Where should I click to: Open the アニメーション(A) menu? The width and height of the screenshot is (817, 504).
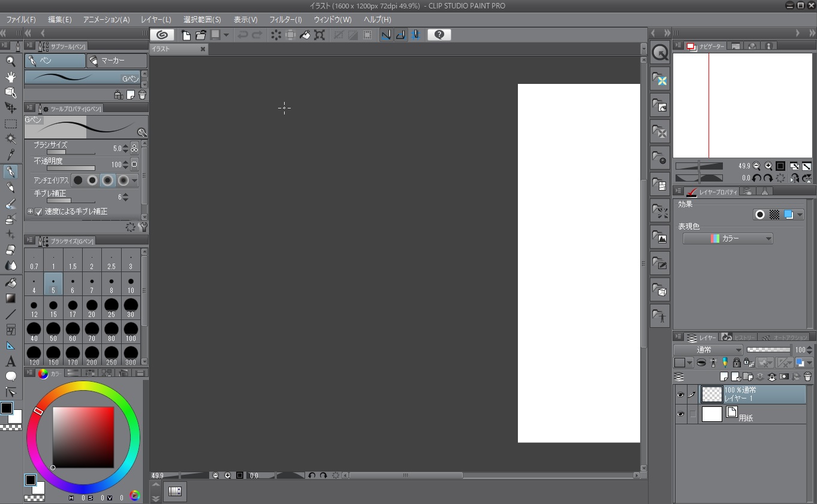(106, 20)
